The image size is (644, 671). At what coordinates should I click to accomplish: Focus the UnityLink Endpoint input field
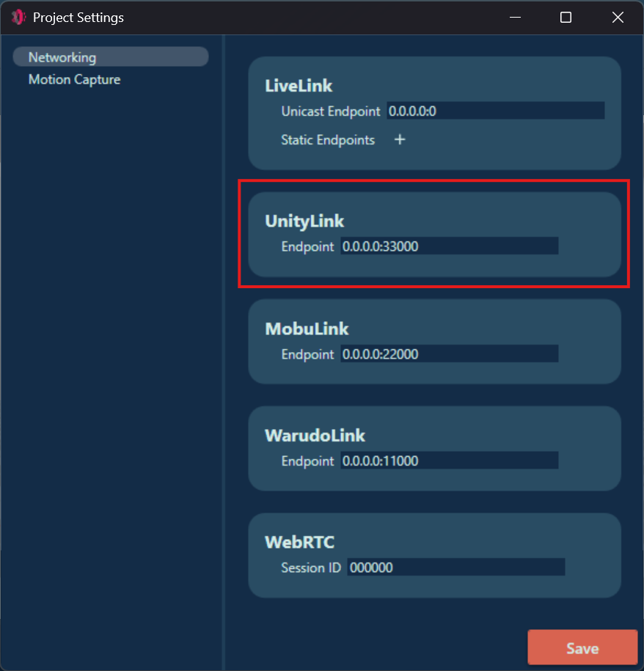pos(449,246)
